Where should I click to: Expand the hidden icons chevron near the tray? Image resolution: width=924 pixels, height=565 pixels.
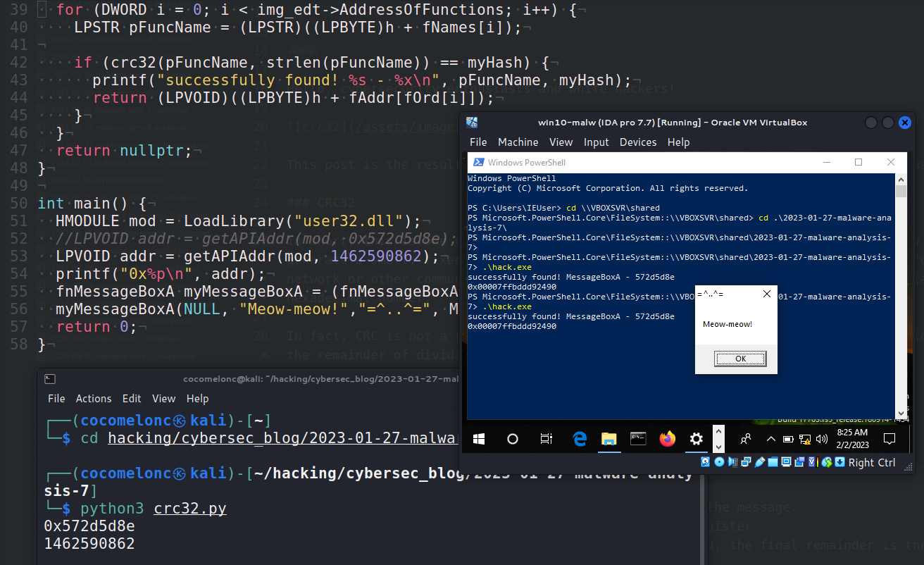click(x=773, y=438)
